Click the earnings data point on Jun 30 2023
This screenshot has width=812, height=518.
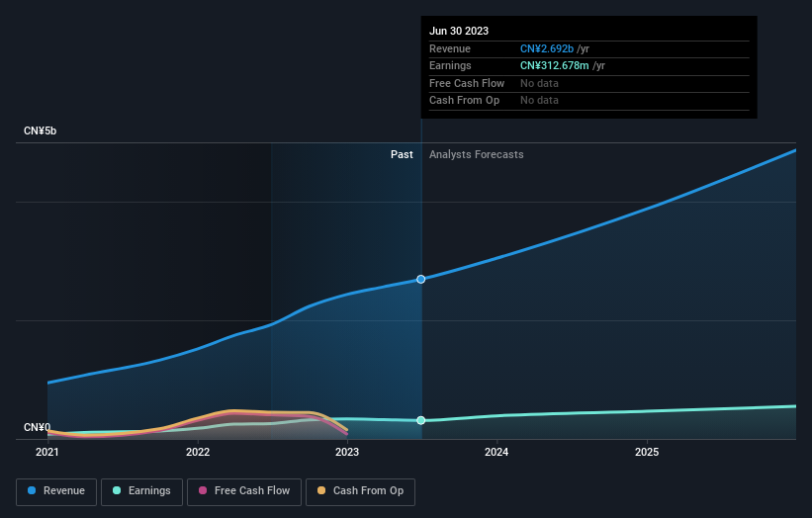tap(421, 420)
